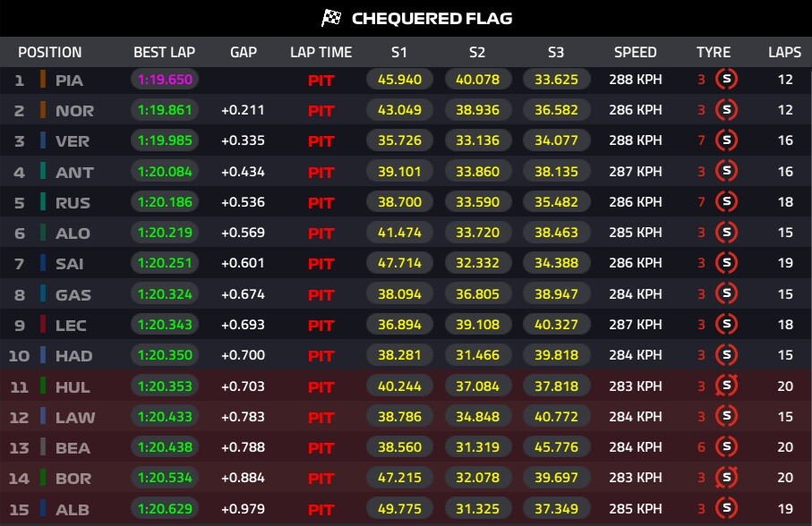
Task: Click the soft tyre icon for HUL
Action: 727,386
